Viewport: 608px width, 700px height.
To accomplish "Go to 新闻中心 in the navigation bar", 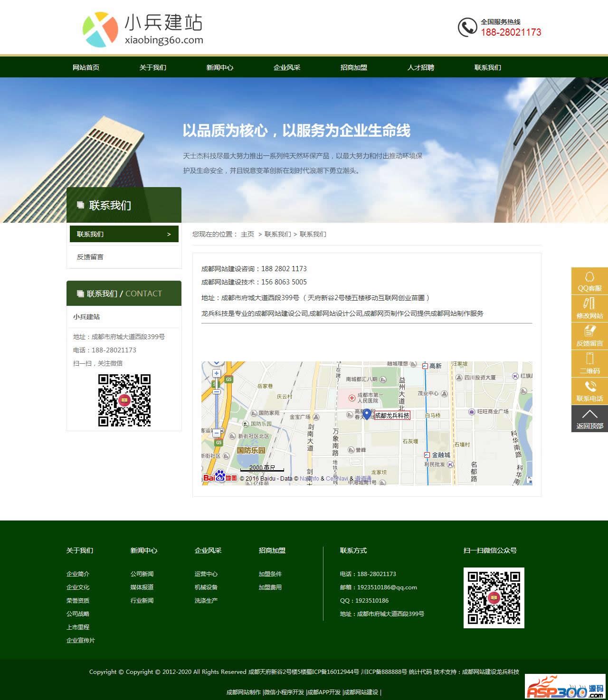I will click(x=219, y=67).
